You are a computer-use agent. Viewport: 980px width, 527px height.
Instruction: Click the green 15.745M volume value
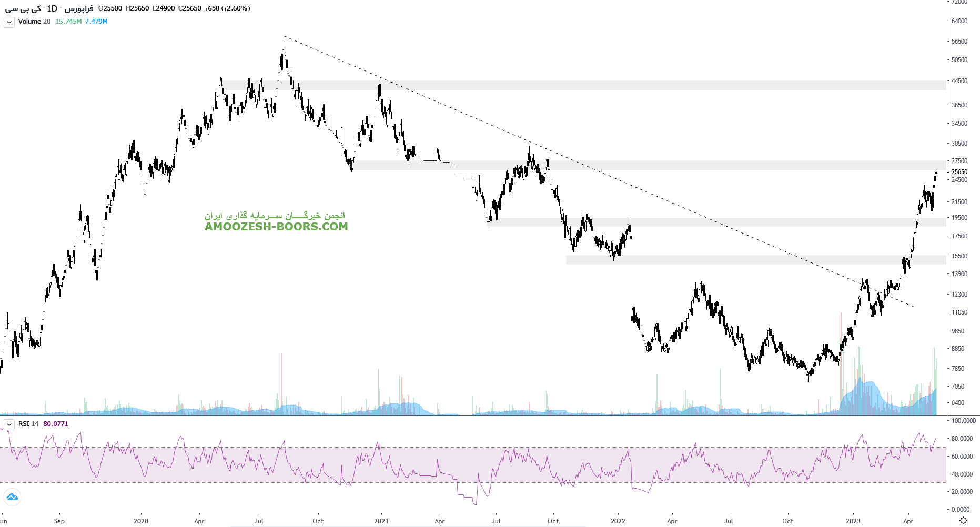click(68, 22)
